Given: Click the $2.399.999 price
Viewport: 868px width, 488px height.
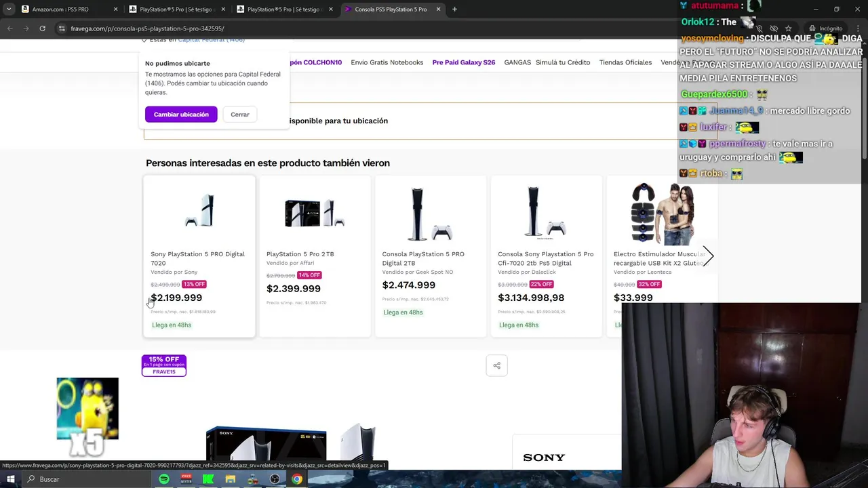Looking at the screenshot, I should click(x=294, y=289).
